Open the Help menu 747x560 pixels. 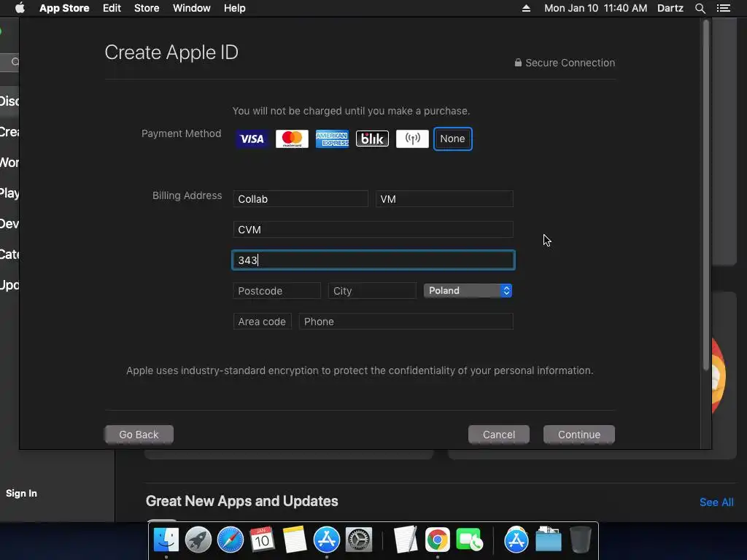(235, 8)
